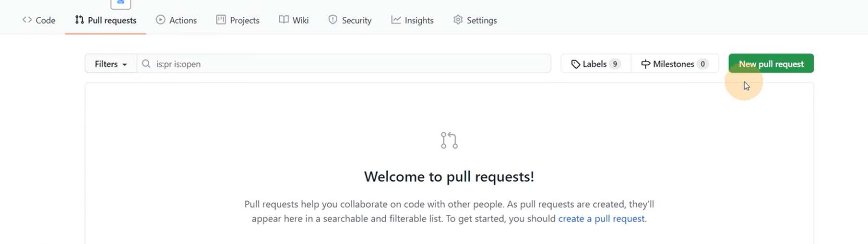
Task: Click the Code brackets icon
Action: [x=27, y=20]
